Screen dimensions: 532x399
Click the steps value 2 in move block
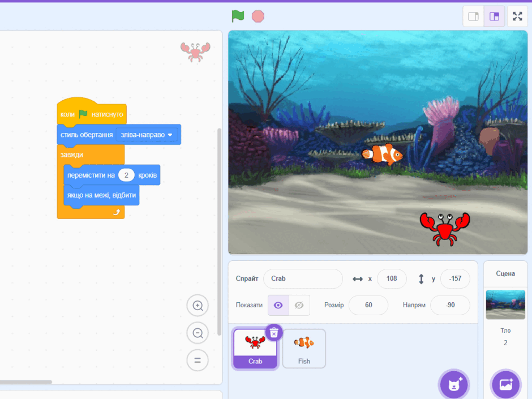(126, 175)
